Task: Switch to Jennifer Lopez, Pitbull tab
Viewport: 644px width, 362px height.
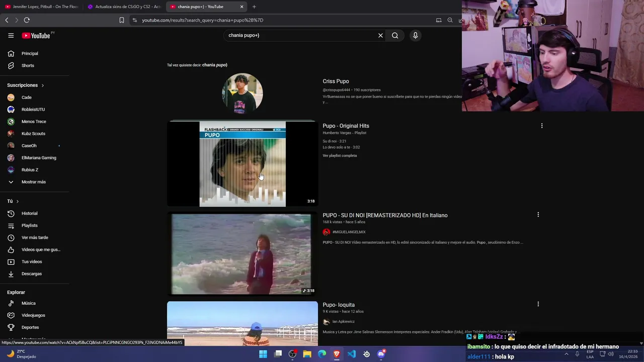Action: tap(41, 7)
